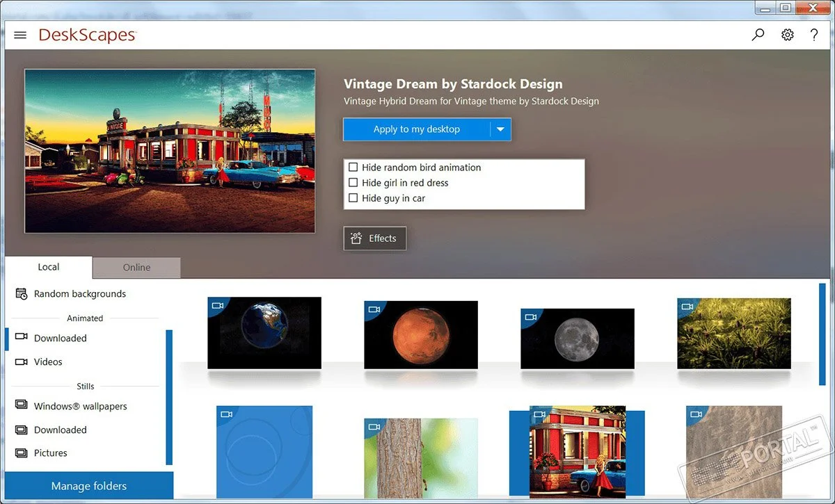Select Random backgrounds in sidebar
This screenshot has height=504, width=835.
click(80, 294)
